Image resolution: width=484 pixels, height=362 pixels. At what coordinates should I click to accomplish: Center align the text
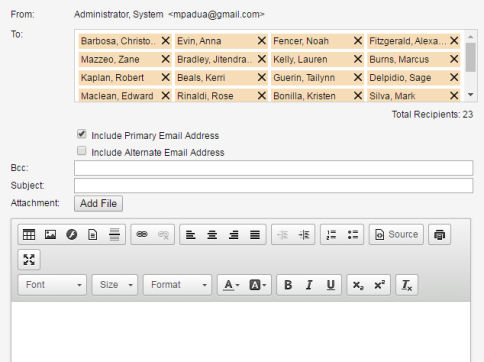tap(212, 235)
